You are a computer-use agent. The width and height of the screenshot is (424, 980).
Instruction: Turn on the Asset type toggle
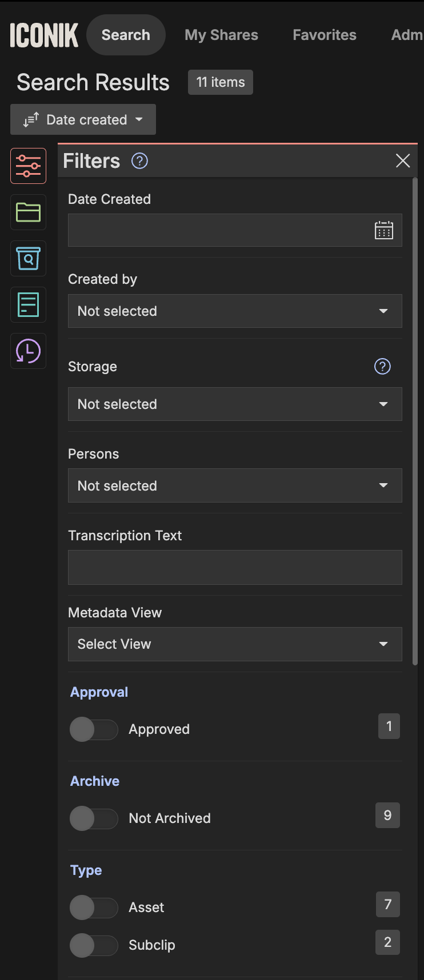tap(94, 907)
